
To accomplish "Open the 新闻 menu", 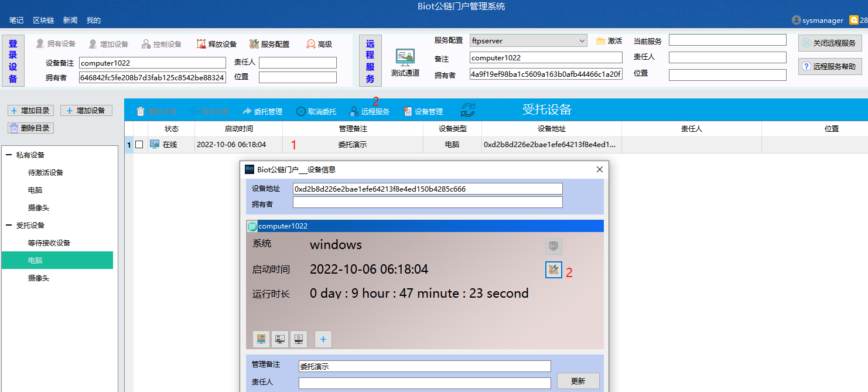I will [x=70, y=21].
